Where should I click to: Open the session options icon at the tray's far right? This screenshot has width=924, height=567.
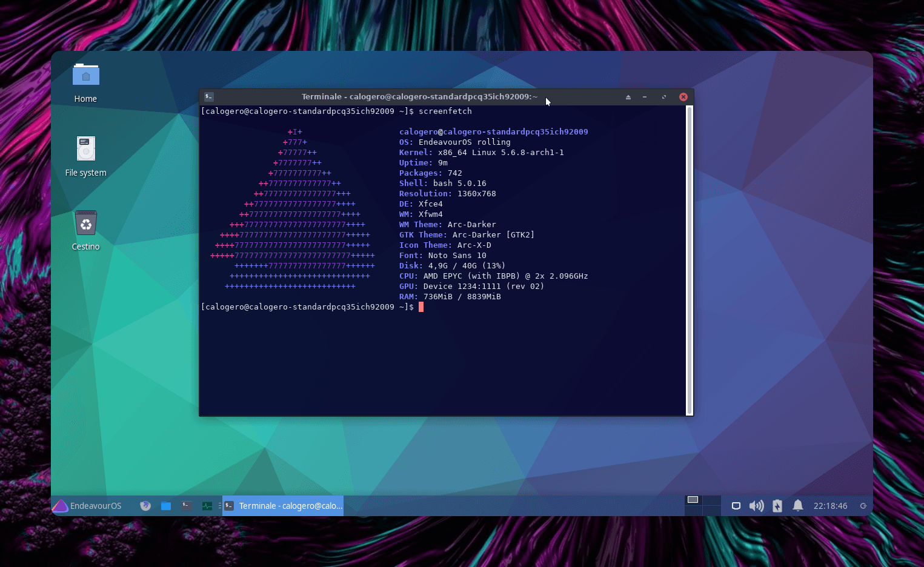865,506
